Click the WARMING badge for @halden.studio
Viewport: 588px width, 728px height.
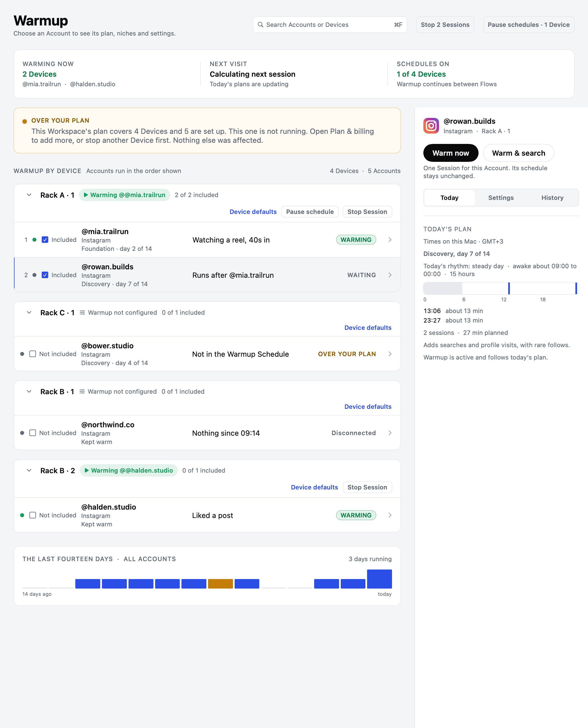click(356, 515)
